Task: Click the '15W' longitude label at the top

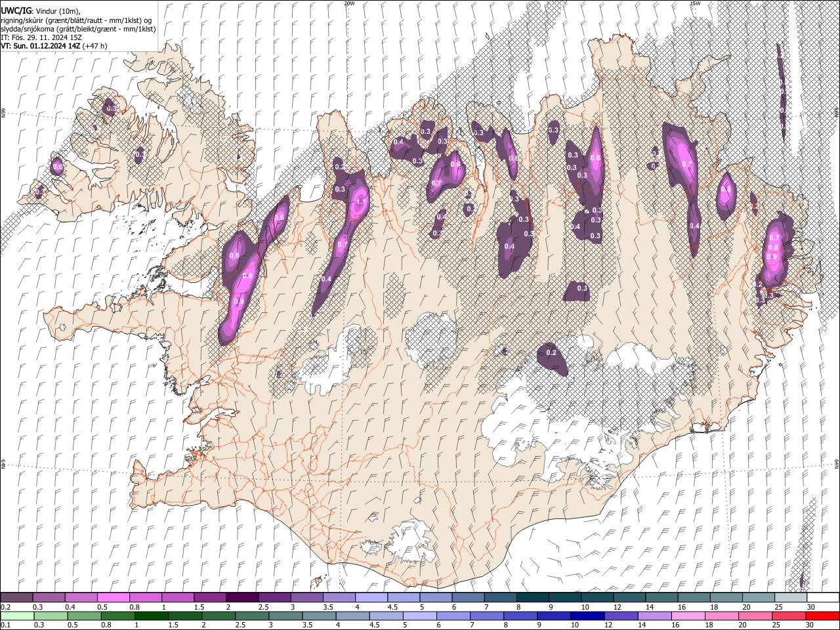Action: click(x=695, y=3)
